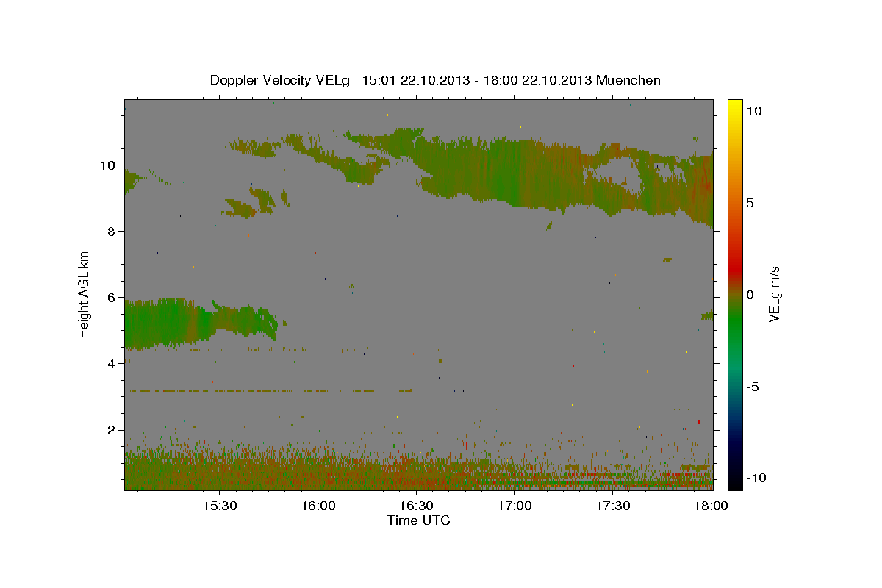
Task: Click the 17:30 time axis label
Action: (x=614, y=506)
